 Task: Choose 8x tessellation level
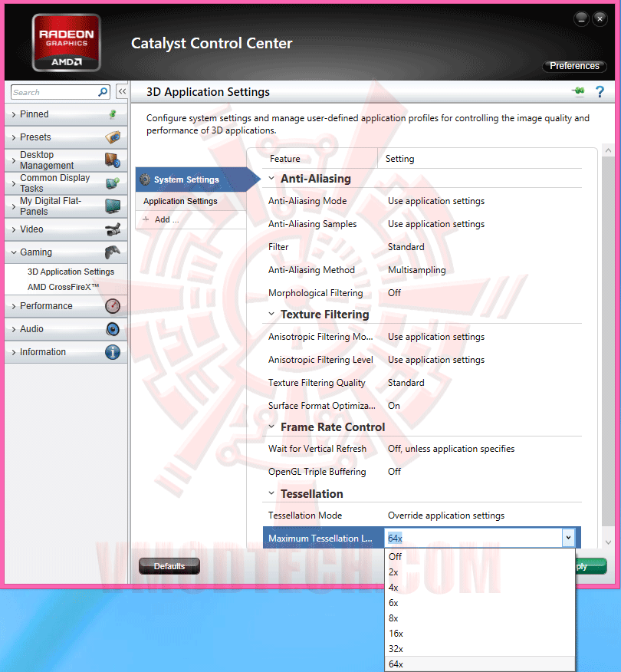(480, 618)
